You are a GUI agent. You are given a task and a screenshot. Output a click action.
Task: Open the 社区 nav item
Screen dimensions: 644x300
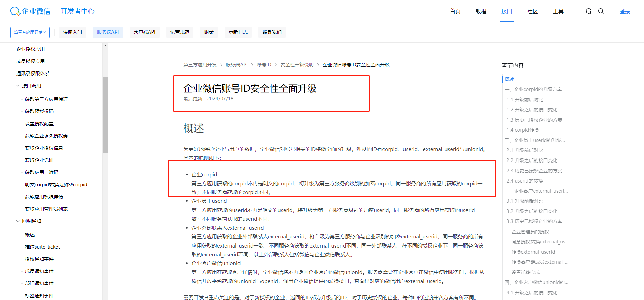pyautogui.click(x=533, y=11)
